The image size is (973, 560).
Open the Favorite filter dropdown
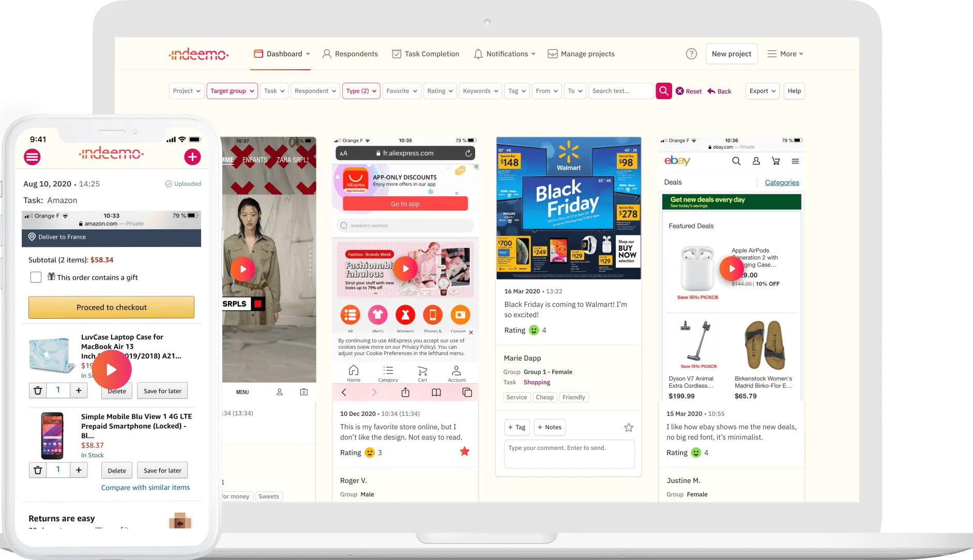(x=402, y=91)
